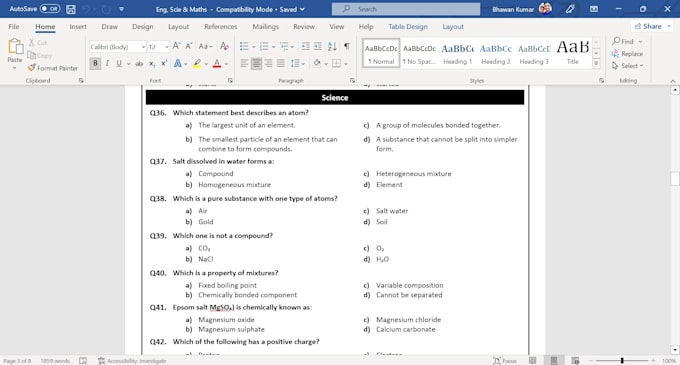Save the document with the floppy icon
The height and width of the screenshot is (365, 680).
[71, 9]
